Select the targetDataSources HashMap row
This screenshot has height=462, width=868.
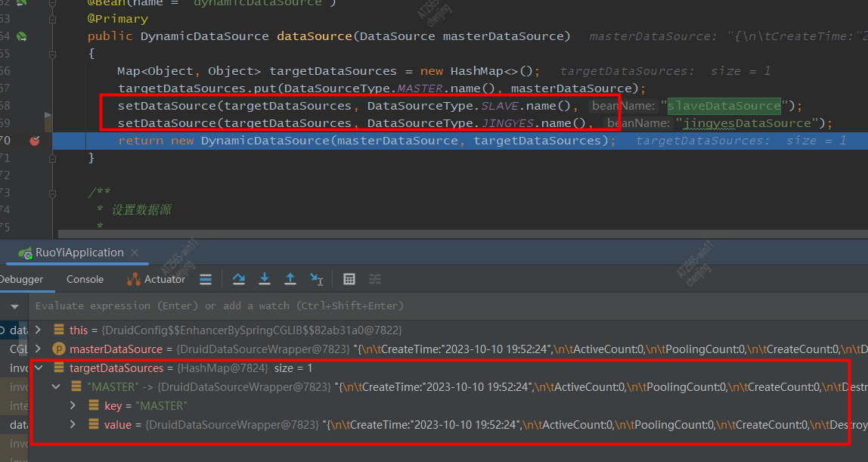point(448,368)
